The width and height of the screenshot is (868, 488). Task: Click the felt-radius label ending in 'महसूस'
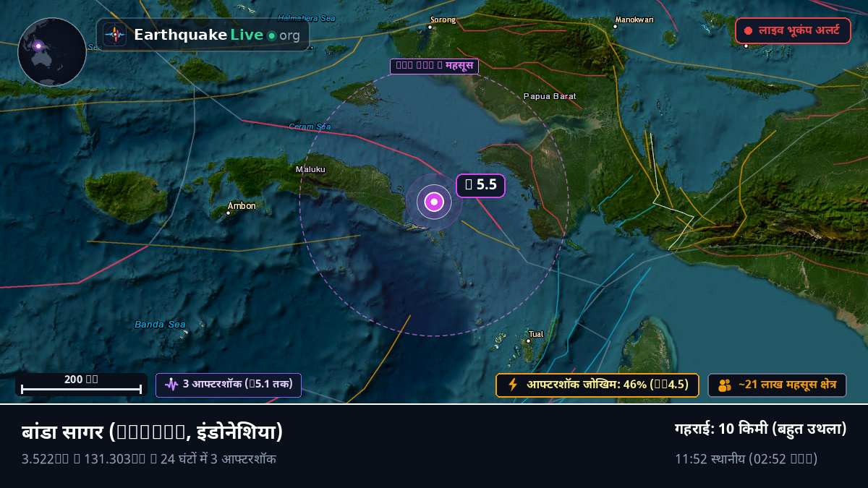click(x=435, y=67)
